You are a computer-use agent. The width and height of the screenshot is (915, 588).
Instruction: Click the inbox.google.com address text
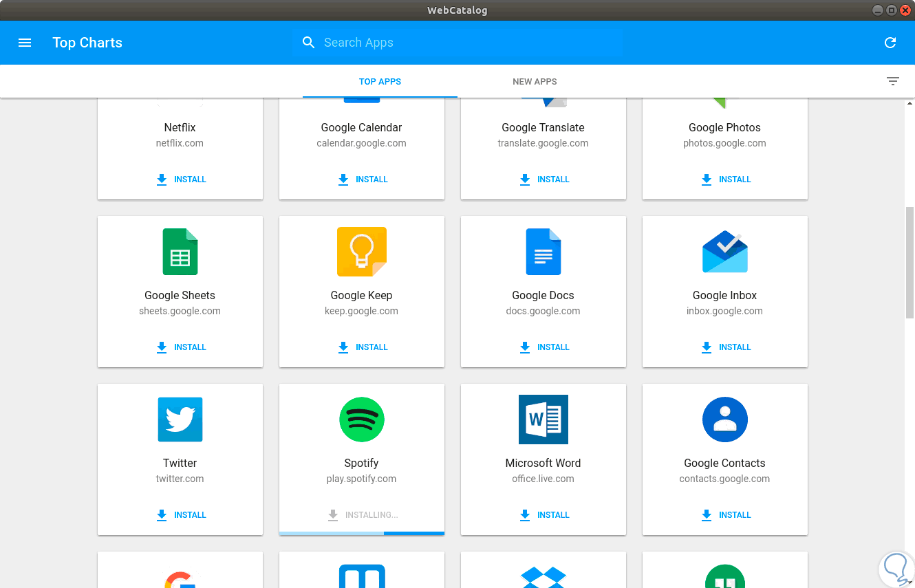[x=725, y=311]
